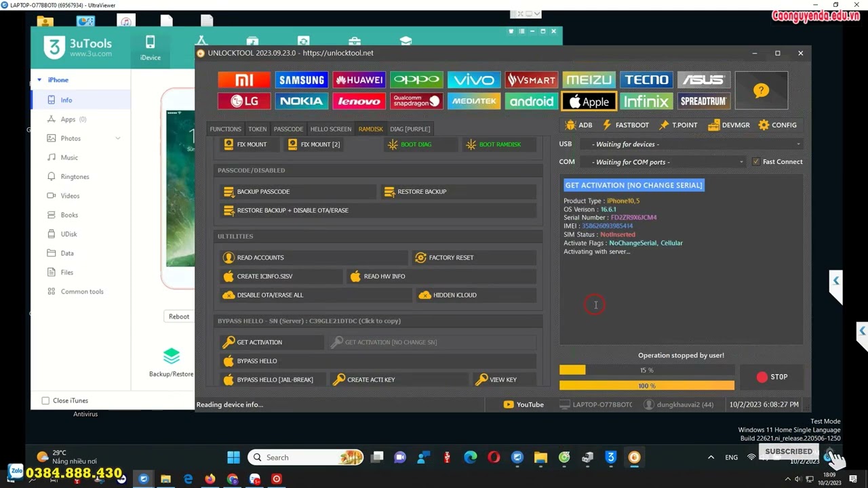
Task: Open the RAMDISK tab
Action: click(x=370, y=129)
